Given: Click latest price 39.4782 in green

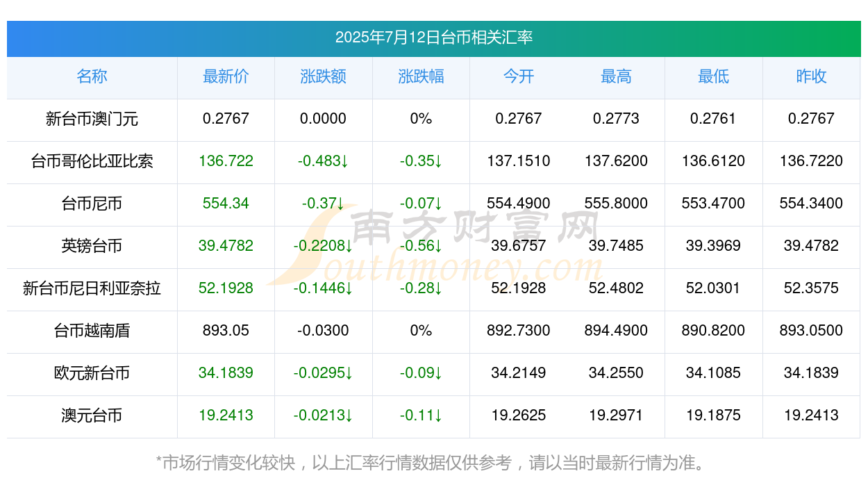Looking at the screenshot, I should pyautogui.click(x=226, y=246).
